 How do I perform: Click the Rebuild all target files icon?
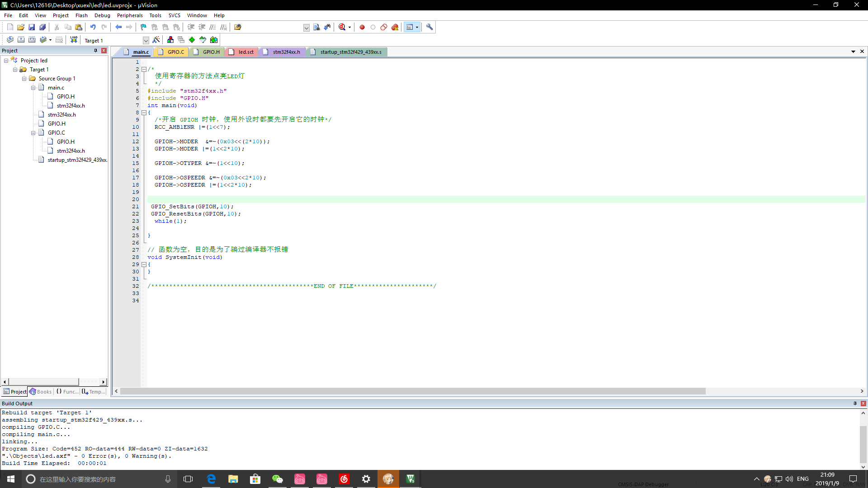(x=32, y=40)
